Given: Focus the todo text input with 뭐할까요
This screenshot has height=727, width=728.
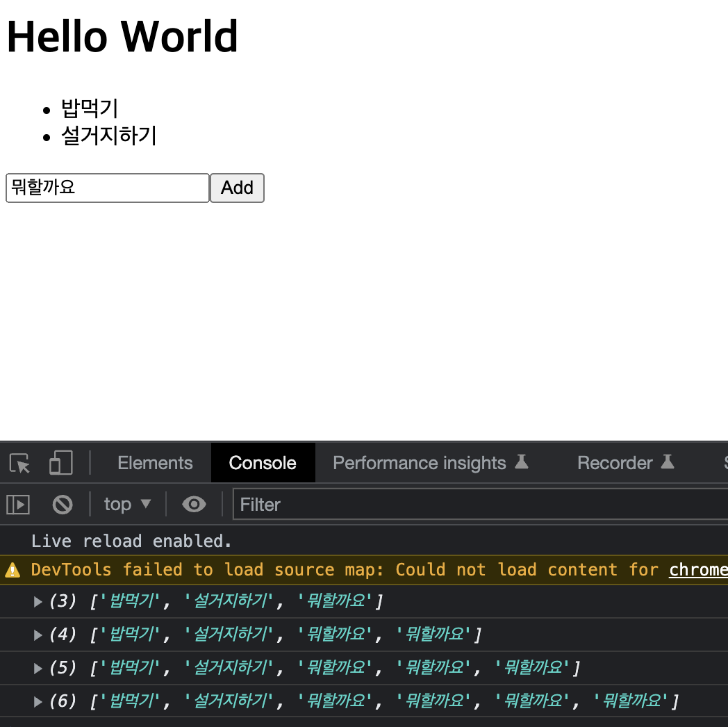Looking at the screenshot, I should [107, 188].
